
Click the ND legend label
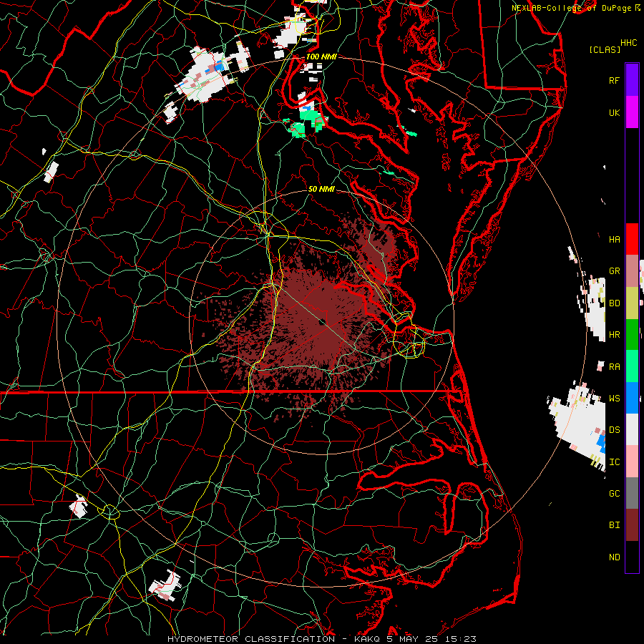pos(615,557)
